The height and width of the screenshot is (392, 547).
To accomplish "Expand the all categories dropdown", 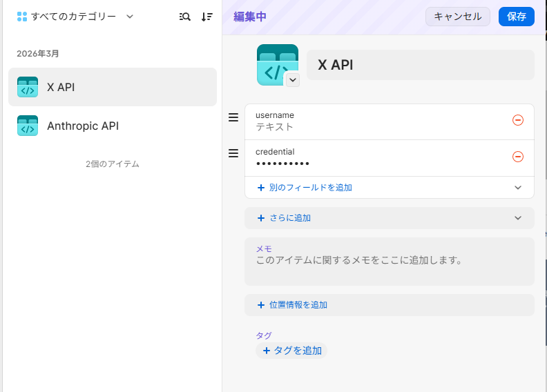I will (x=130, y=17).
